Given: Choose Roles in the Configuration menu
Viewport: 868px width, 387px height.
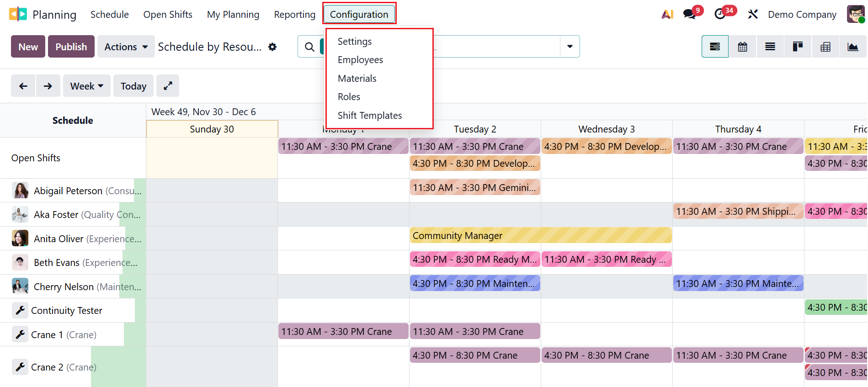Looking at the screenshot, I should coord(349,97).
